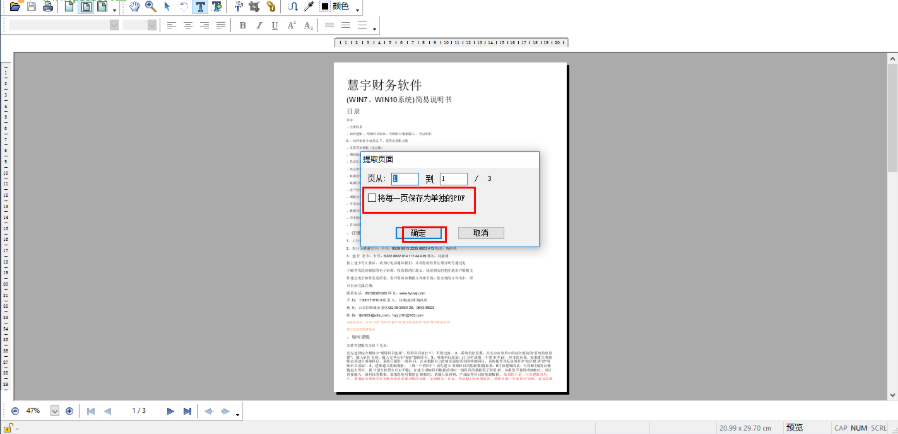Jump to the last page

click(187, 411)
